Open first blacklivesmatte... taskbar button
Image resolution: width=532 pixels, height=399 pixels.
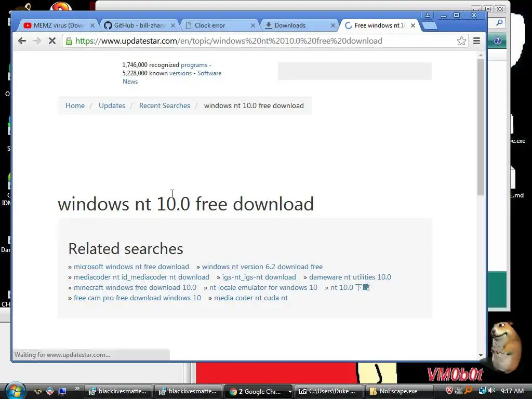click(x=117, y=391)
